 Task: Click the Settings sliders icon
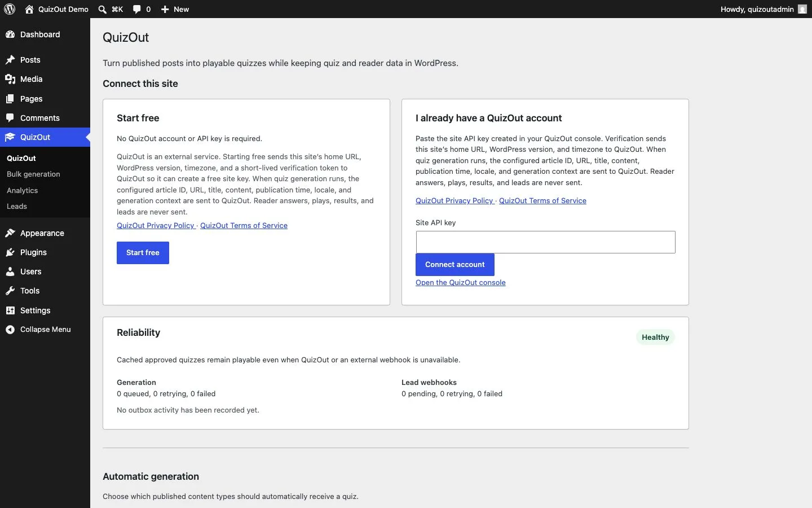tap(10, 310)
